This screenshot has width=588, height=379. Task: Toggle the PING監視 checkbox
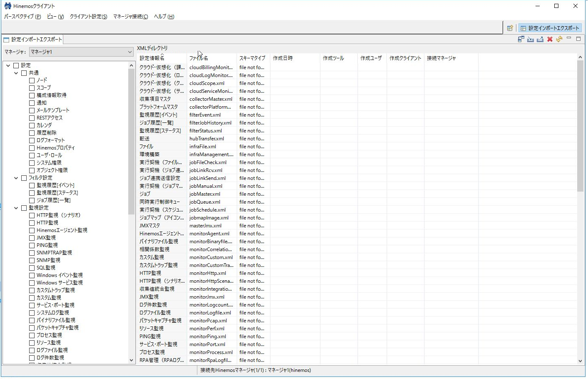tap(32, 245)
